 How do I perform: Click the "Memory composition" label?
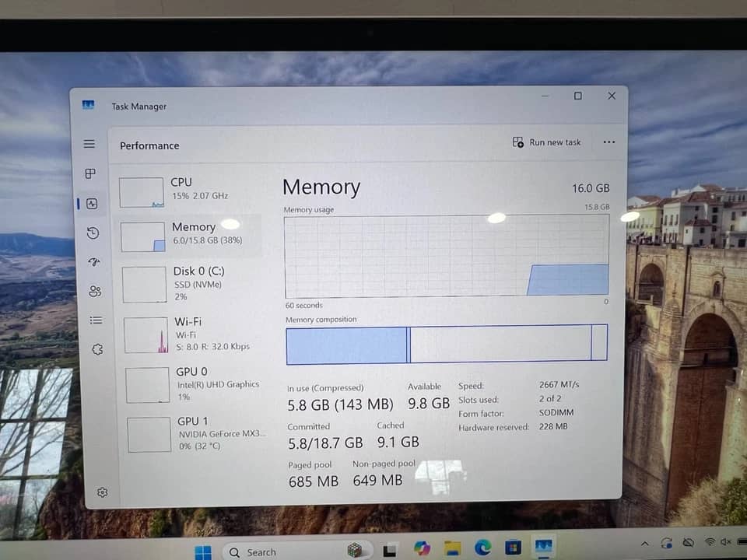click(x=321, y=320)
